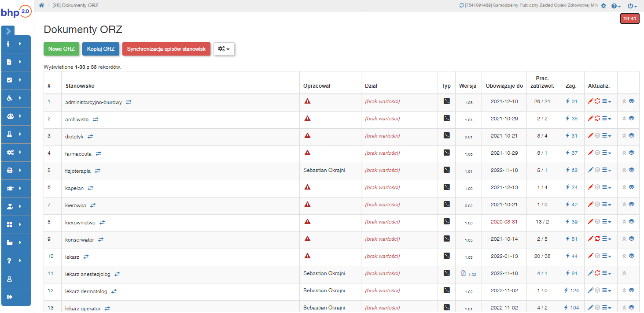644x313 pixels.
Task: Toggle eye icon in the lekarz dermatolog row
Action: click(632, 290)
